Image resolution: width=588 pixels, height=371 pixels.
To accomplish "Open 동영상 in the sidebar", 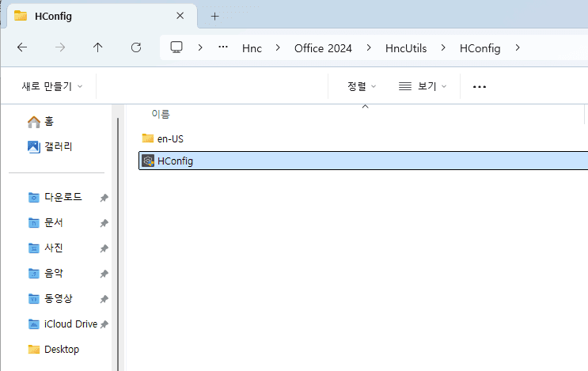I will [50, 299].
